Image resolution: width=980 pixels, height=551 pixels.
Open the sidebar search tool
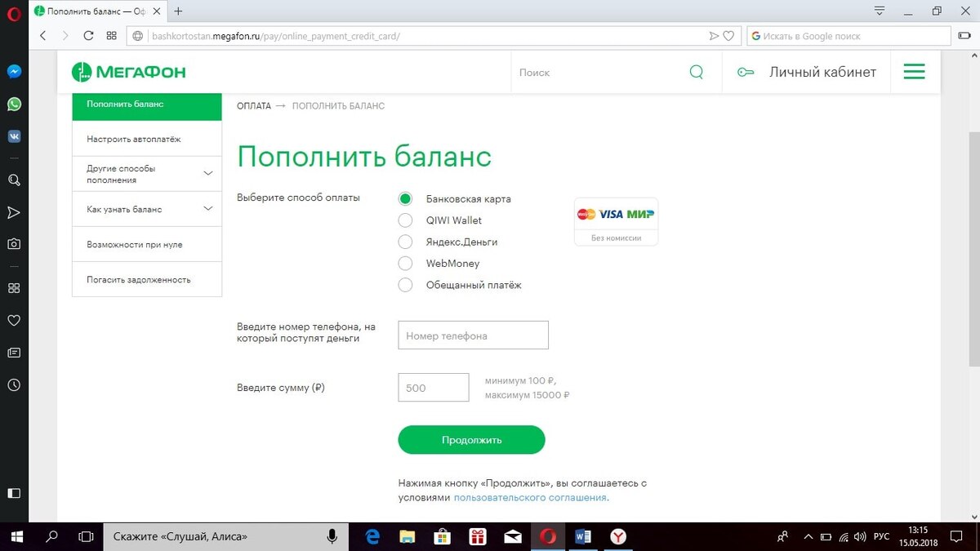pyautogui.click(x=14, y=180)
